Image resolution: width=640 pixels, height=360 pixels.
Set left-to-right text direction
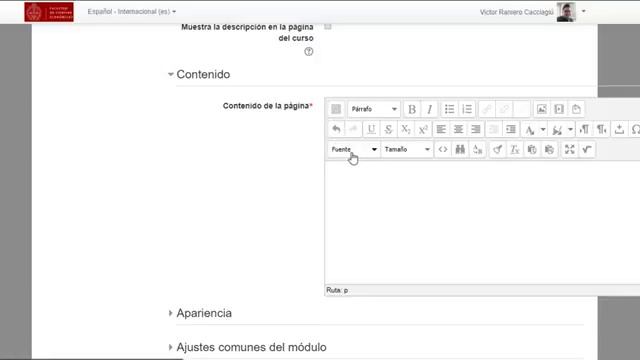click(584, 129)
